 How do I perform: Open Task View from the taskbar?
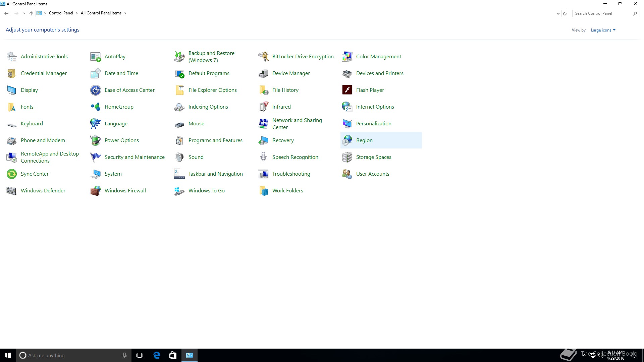click(x=140, y=355)
